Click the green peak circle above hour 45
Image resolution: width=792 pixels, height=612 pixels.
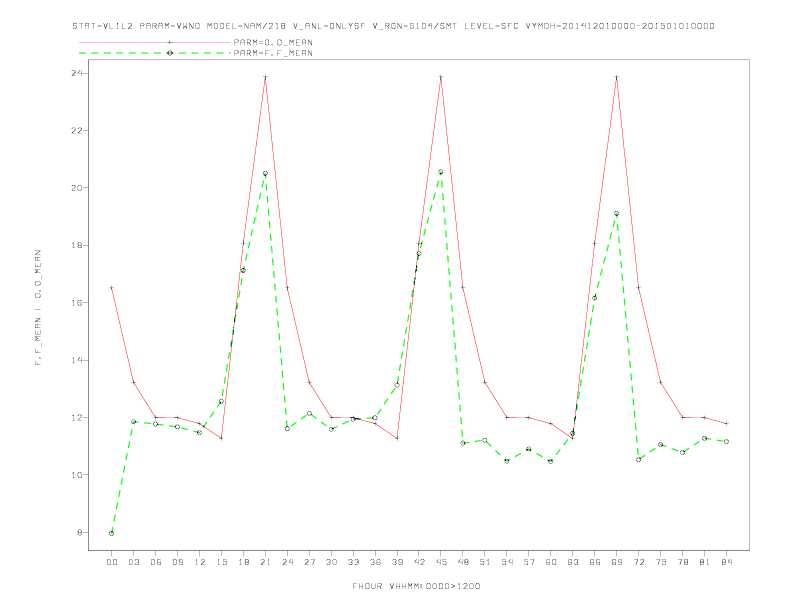click(x=441, y=172)
